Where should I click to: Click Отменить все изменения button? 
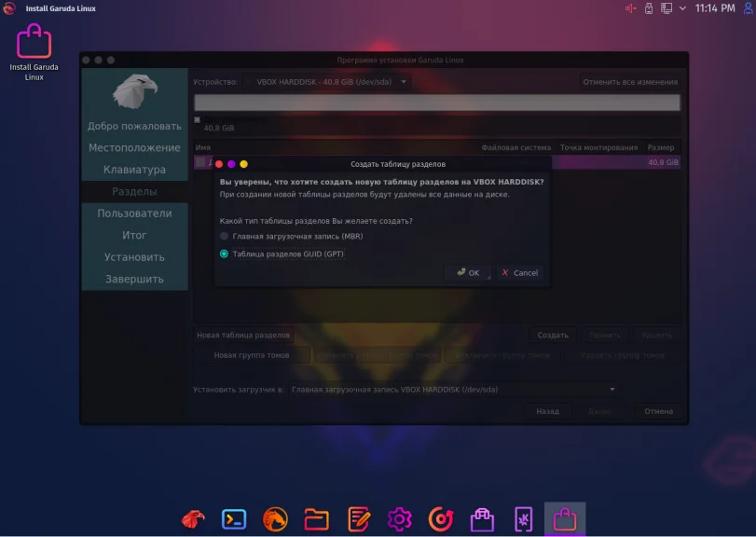pos(629,81)
